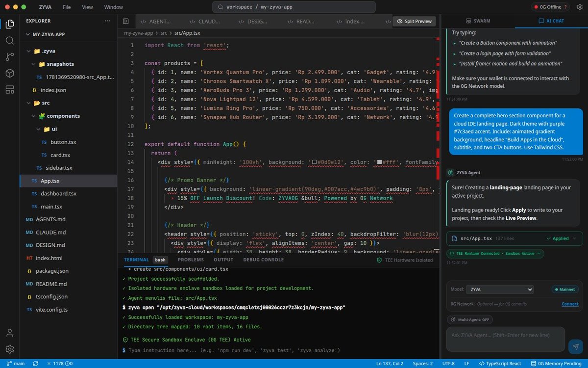Open dashboard.tsx in the explorer

pyautogui.click(x=58, y=194)
